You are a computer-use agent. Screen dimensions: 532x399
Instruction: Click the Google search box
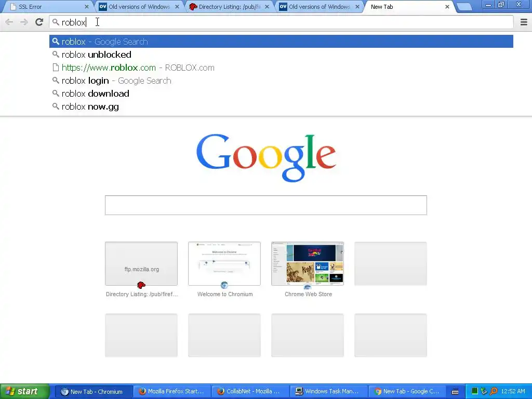265,205
